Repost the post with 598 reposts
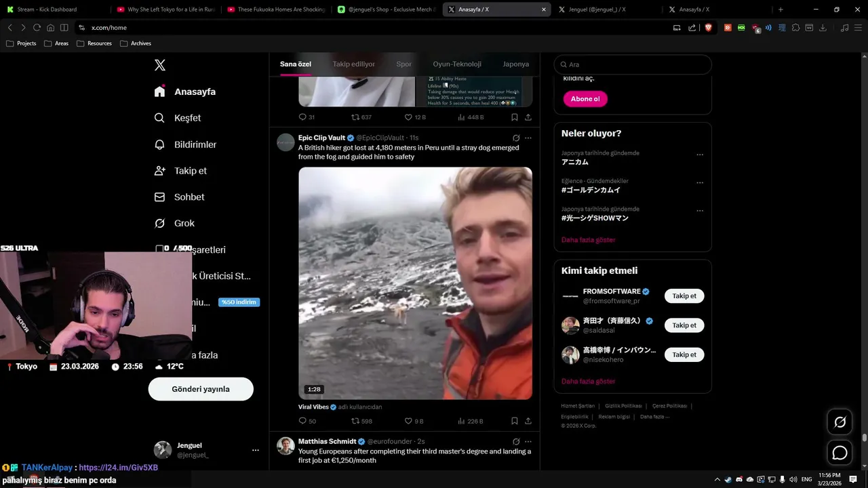 coord(361,421)
